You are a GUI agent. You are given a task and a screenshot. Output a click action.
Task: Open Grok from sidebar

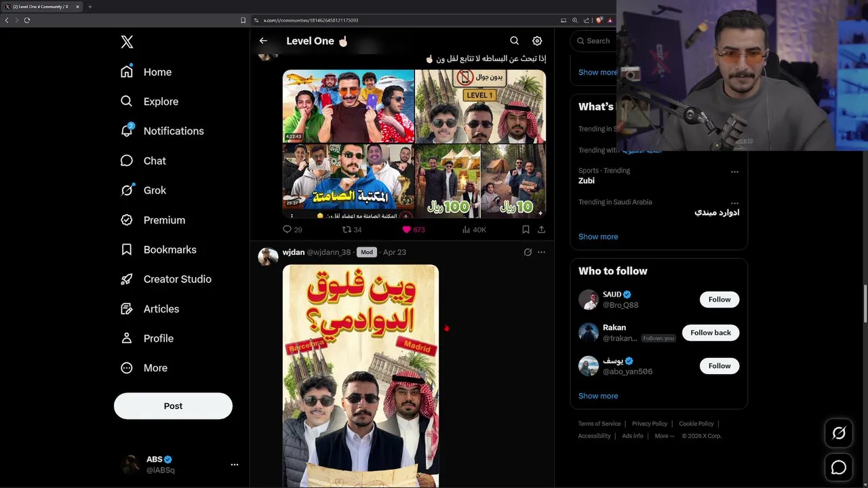[x=143, y=190]
